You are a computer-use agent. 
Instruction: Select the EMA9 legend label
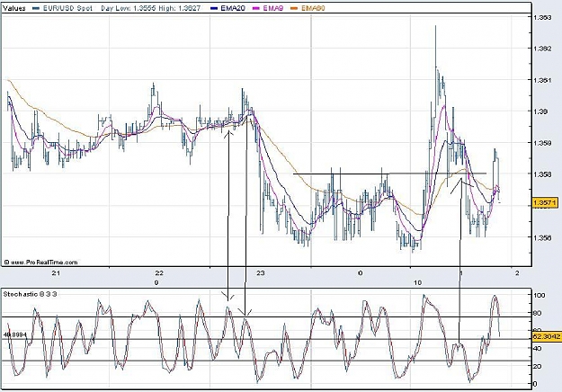click(273, 8)
